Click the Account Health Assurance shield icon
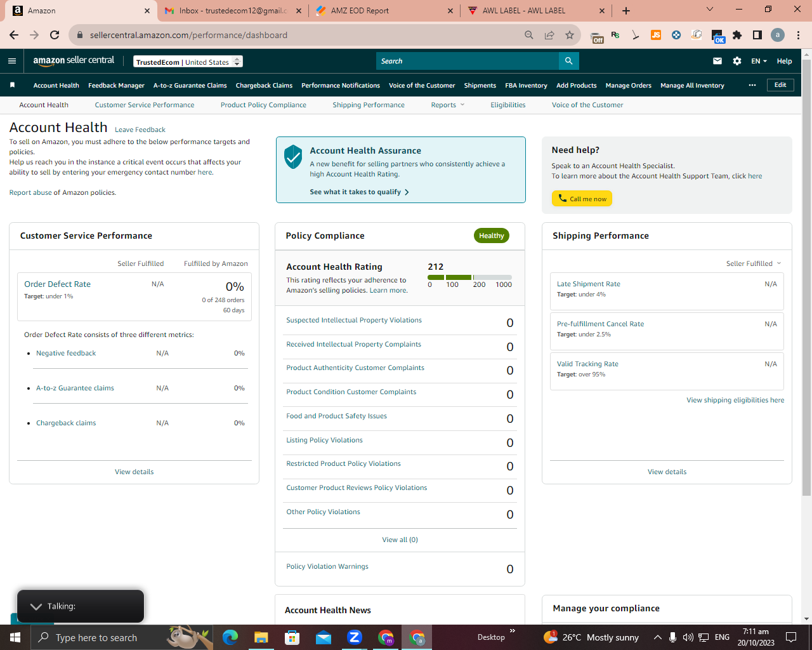The image size is (812, 650). [x=293, y=156]
